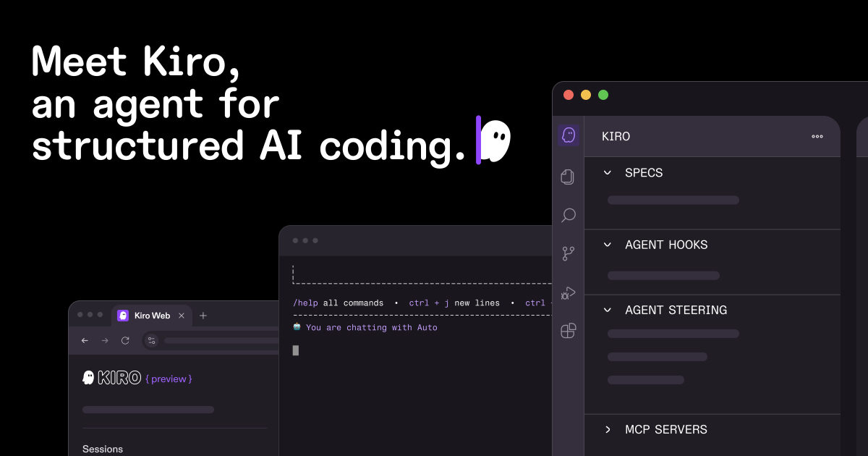868x456 pixels.
Task: Click the site settings icon in address bar
Action: point(151,340)
